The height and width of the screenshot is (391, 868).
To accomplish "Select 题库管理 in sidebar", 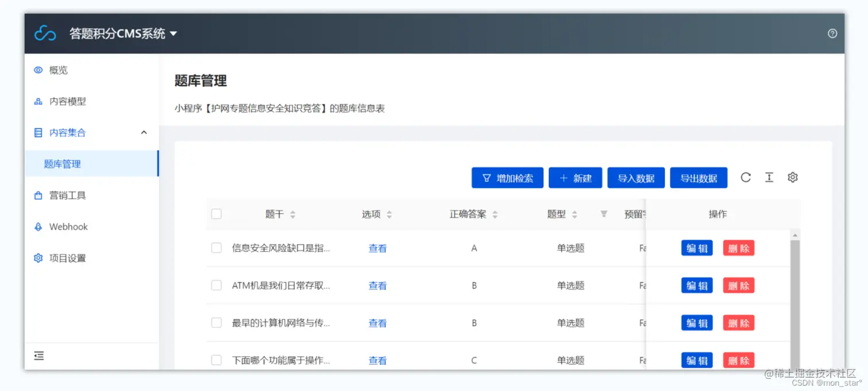I will (91, 164).
